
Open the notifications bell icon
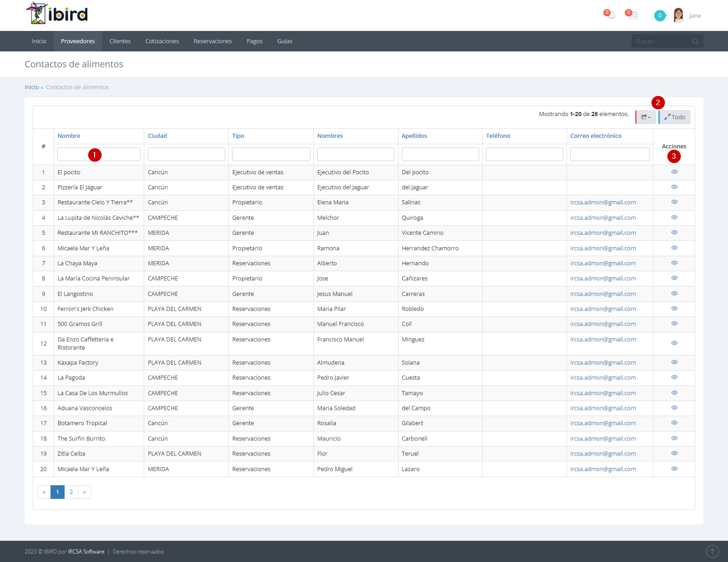click(612, 15)
